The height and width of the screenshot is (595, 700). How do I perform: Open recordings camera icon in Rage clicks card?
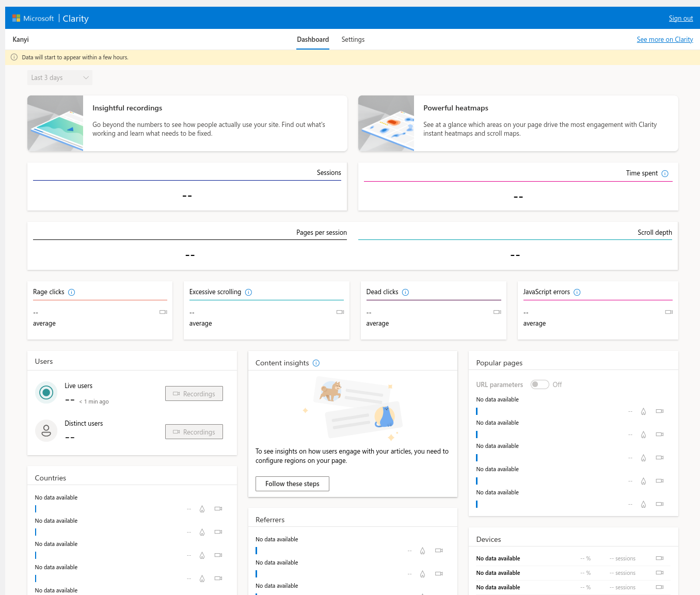click(x=163, y=312)
